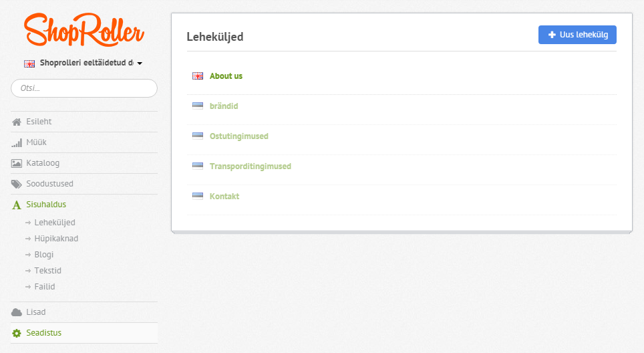Click the Soodustused tags icon

pyautogui.click(x=17, y=184)
